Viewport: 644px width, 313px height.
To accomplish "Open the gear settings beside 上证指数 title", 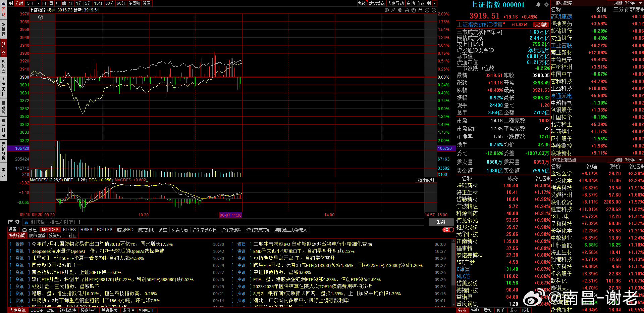I will pos(546,5).
